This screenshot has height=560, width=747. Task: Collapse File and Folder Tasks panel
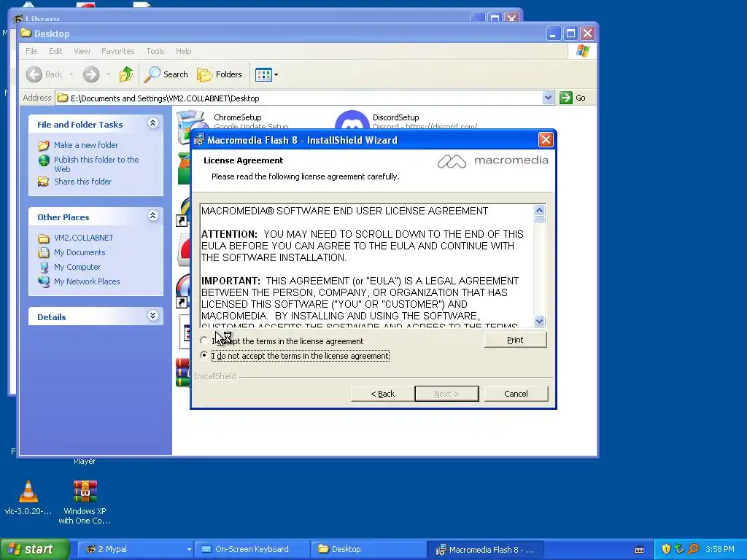152,123
